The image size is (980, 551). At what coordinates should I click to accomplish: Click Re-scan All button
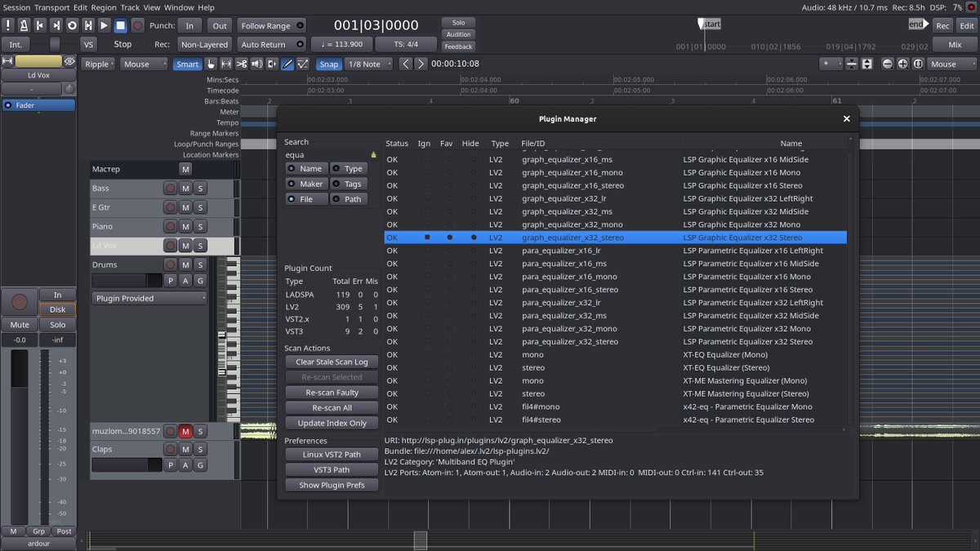click(332, 408)
